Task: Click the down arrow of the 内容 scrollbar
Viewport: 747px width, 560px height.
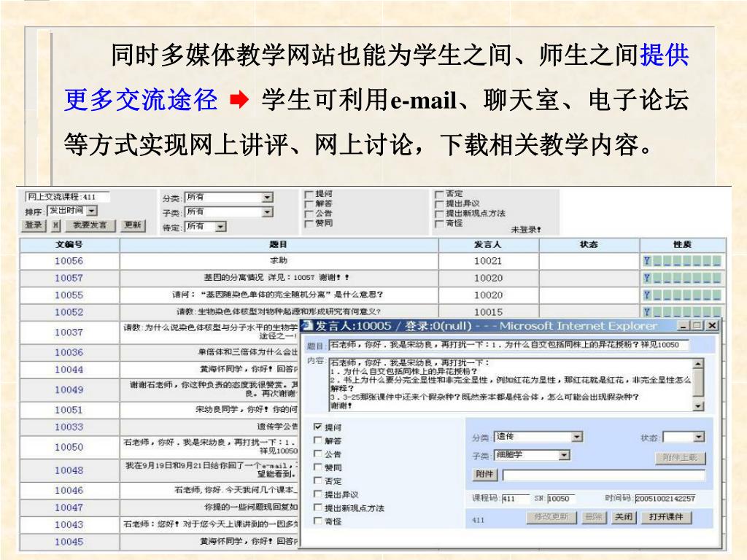Action: (698, 405)
